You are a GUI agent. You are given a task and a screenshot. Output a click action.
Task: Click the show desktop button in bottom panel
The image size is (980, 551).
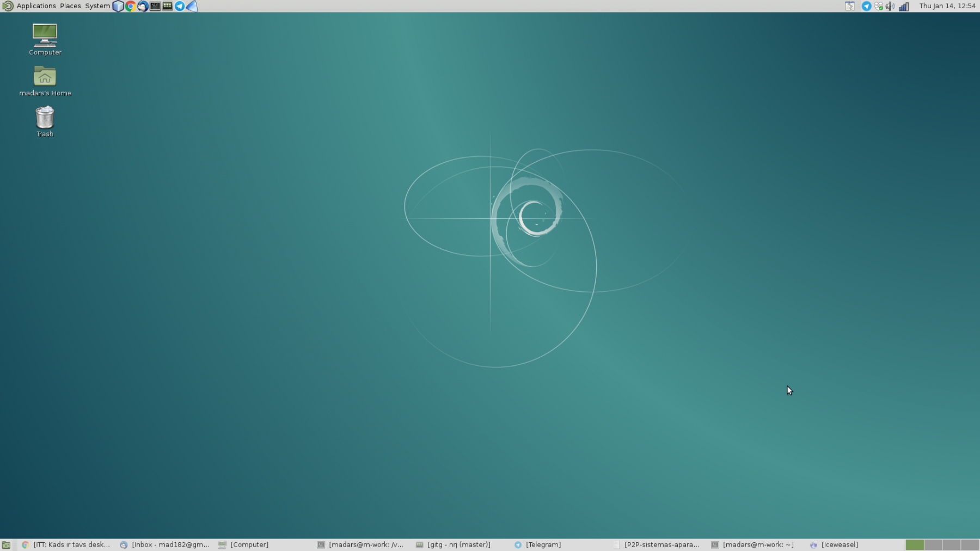coord(6,544)
